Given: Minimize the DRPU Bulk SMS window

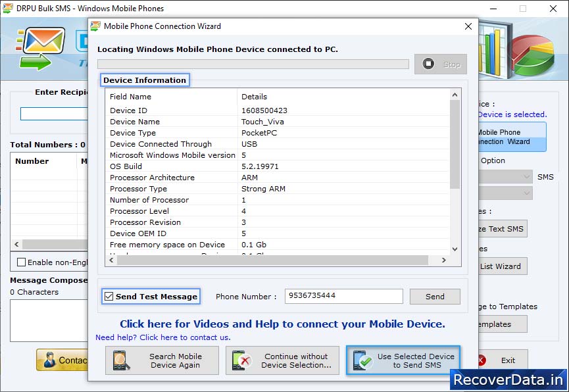Looking at the screenshot, I should (x=493, y=9).
